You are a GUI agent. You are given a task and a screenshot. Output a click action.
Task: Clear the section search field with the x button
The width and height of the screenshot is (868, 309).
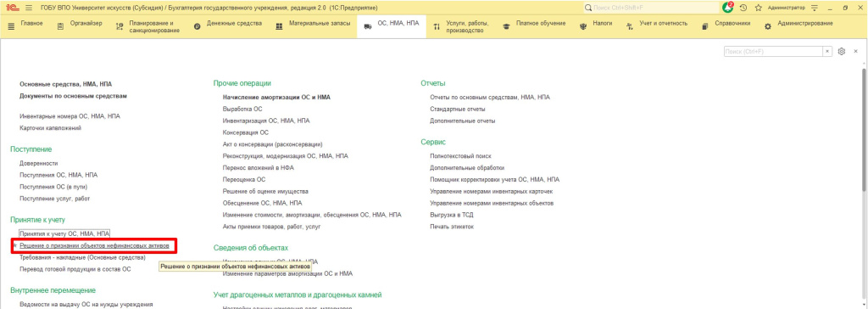[827, 51]
